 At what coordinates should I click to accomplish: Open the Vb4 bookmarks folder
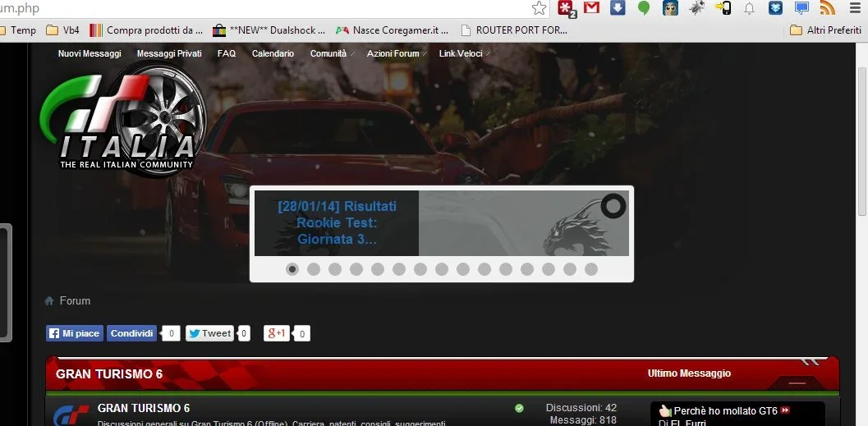tap(62, 30)
